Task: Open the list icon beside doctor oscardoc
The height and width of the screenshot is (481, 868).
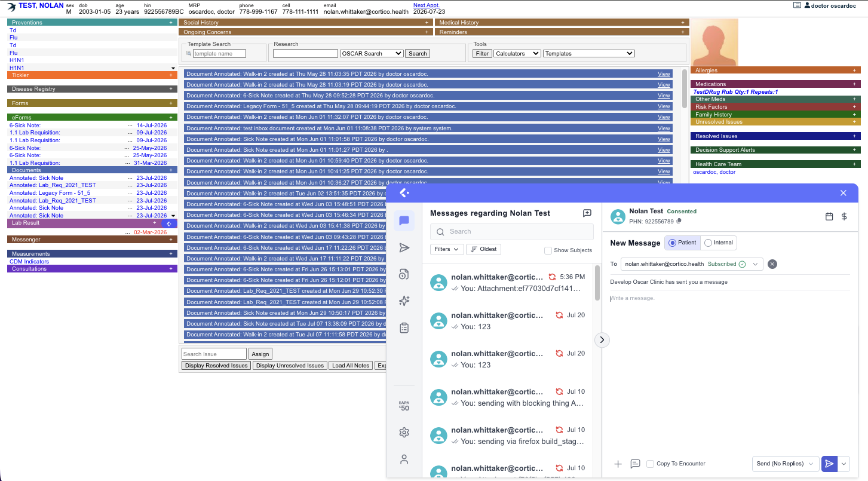Action: pyautogui.click(x=797, y=5)
